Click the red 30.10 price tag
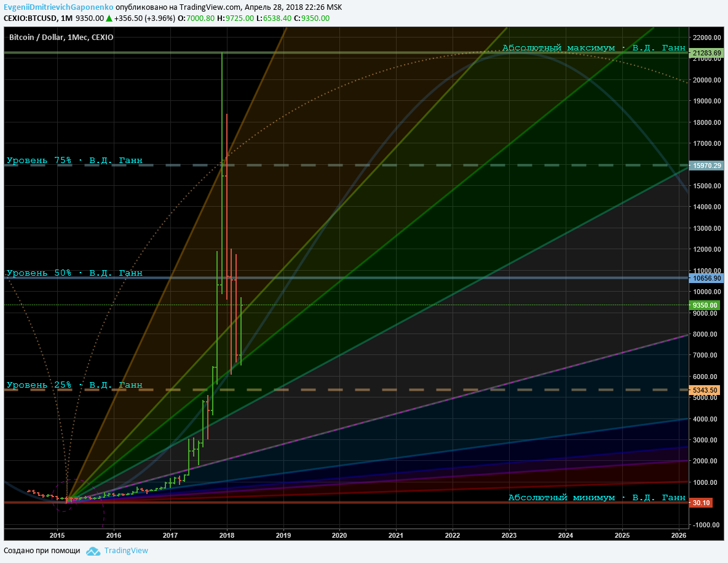This screenshot has width=728, height=563. point(700,503)
